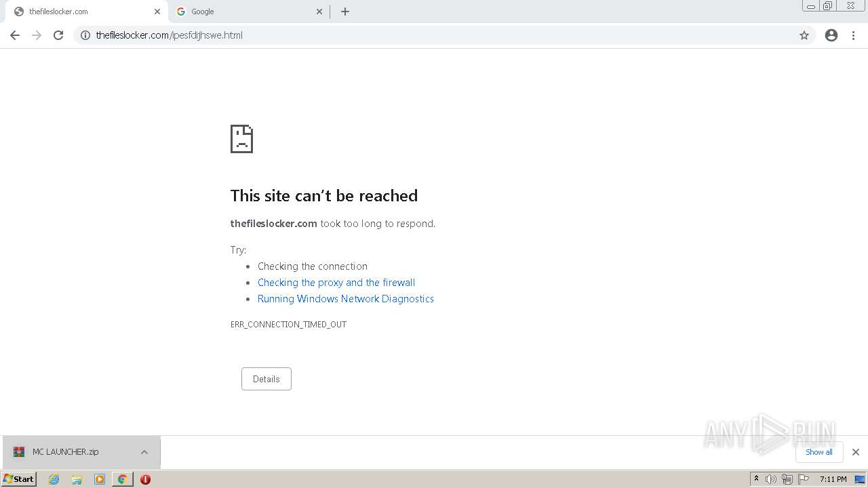Click the sad page error icon
The width and height of the screenshot is (868, 488).
241,139
